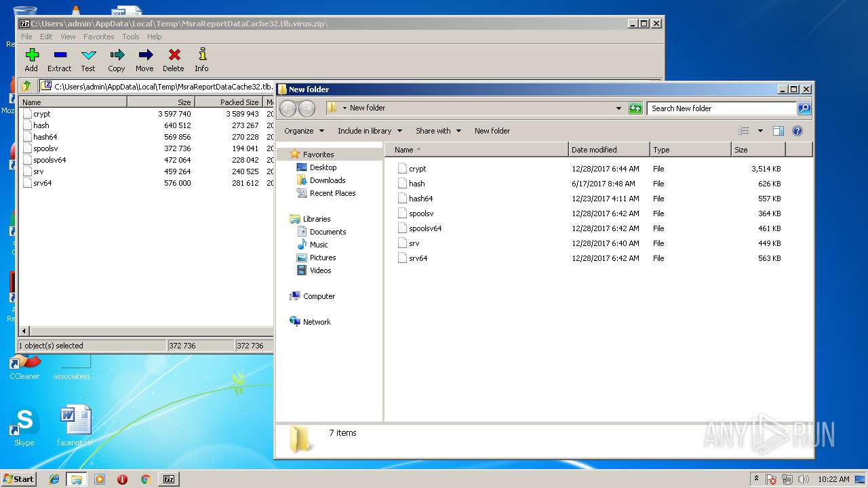
Task: Click the 7-Zip horizontal scrollbar left arrow
Action: [x=24, y=331]
